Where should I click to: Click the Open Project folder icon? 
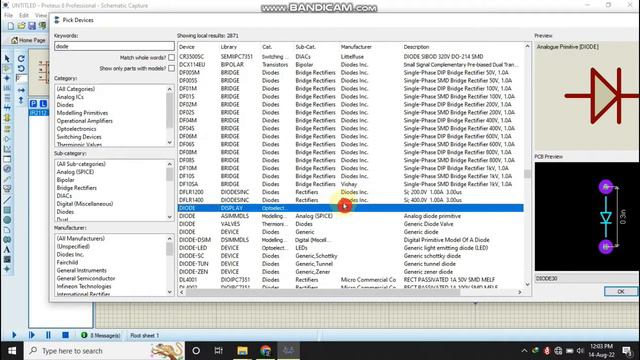pyautogui.click(x=21, y=26)
